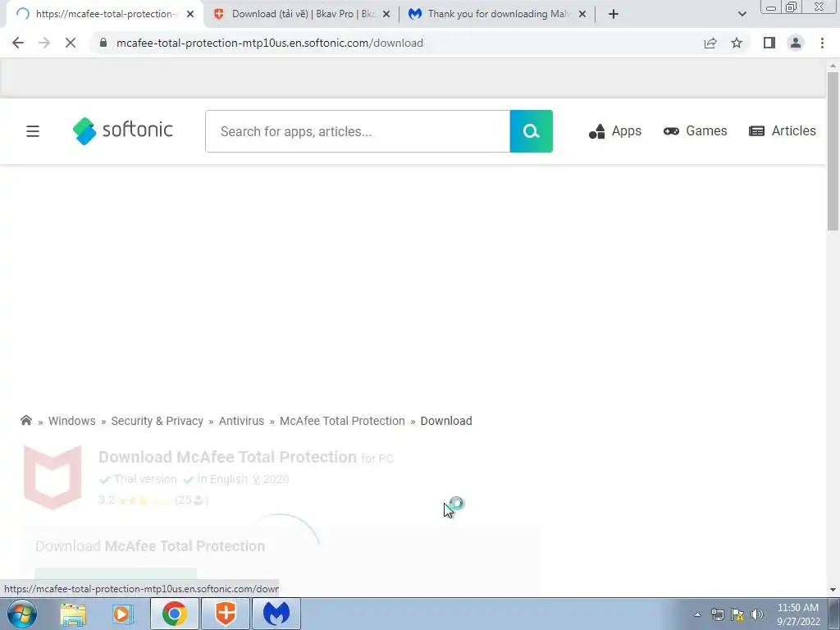Bookmark this page with star icon
The width and height of the screenshot is (840, 630).
pyautogui.click(x=737, y=43)
